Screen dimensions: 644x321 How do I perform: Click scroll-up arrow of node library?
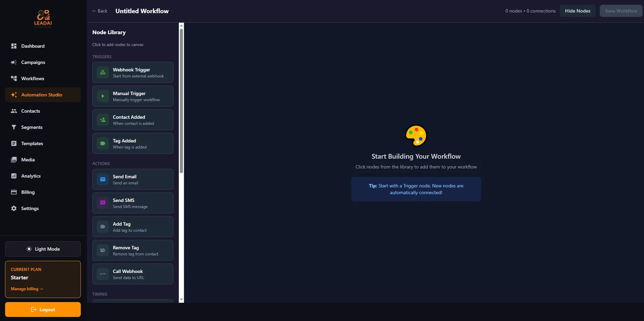[x=182, y=25]
